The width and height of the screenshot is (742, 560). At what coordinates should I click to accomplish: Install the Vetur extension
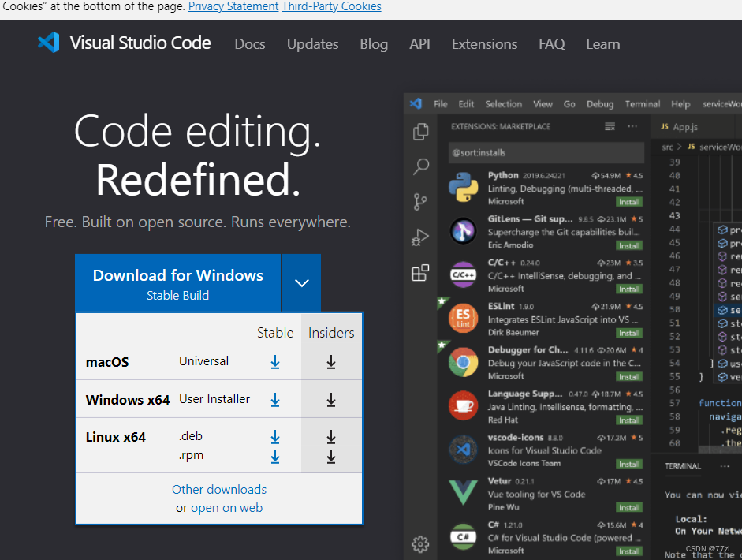[x=629, y=507]
